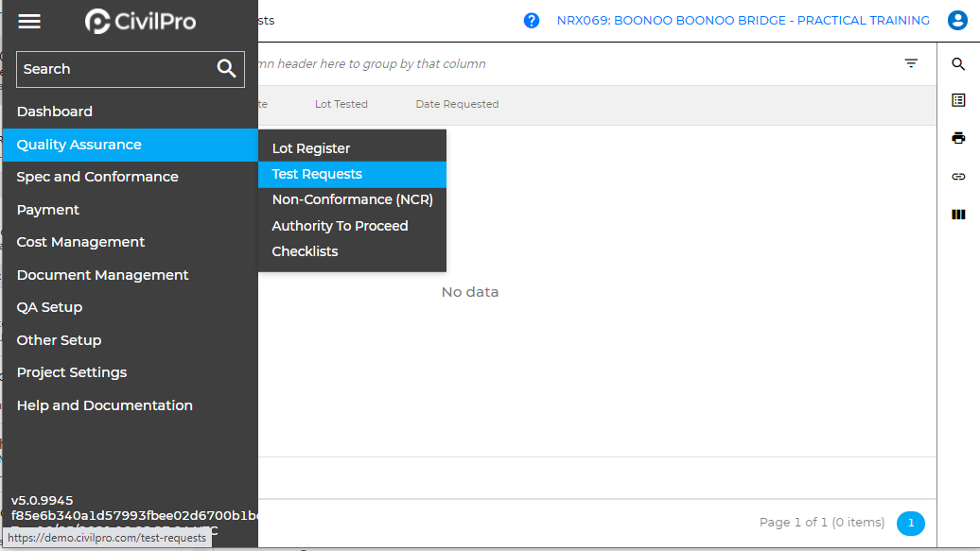This screenshot has width=980, height=551.
Task: Expand the QA Setup menu
Action: click(49, 307)
